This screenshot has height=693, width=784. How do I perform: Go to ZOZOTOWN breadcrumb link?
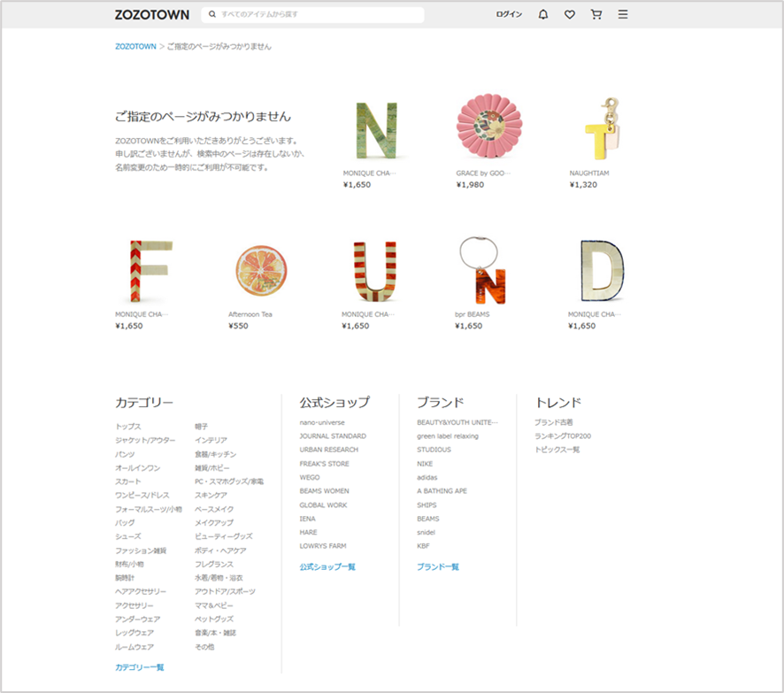135,47
